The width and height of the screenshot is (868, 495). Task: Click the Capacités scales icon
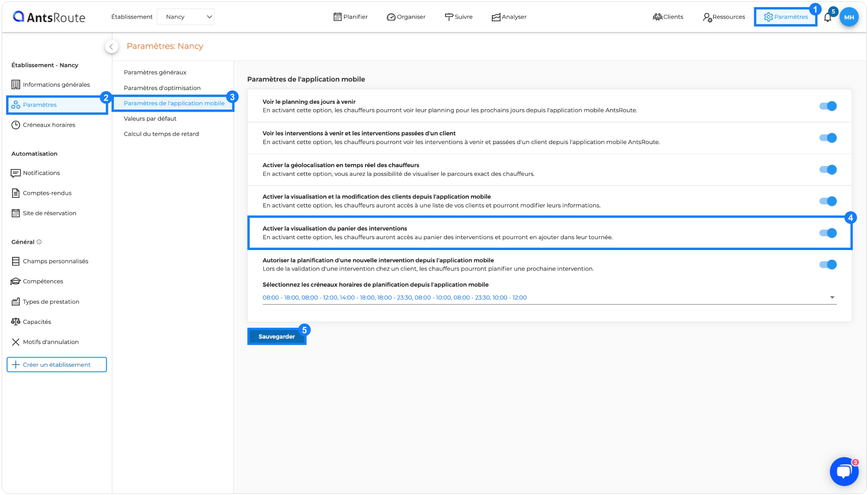coord(15,322)
